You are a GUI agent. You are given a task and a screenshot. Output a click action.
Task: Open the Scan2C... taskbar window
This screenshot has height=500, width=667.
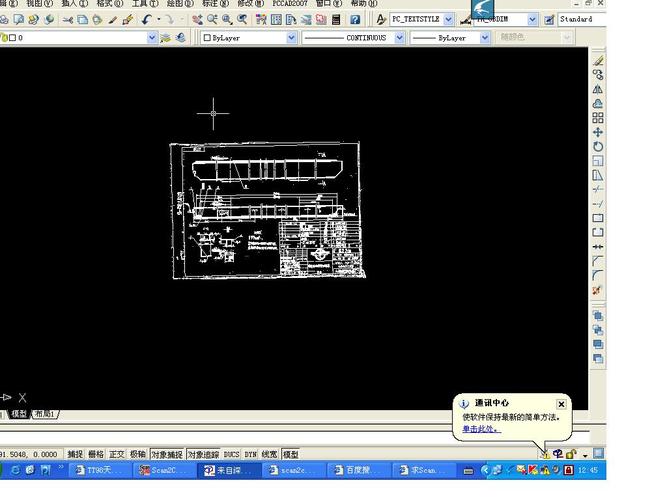pyautogui.click(x=164, y=470)
